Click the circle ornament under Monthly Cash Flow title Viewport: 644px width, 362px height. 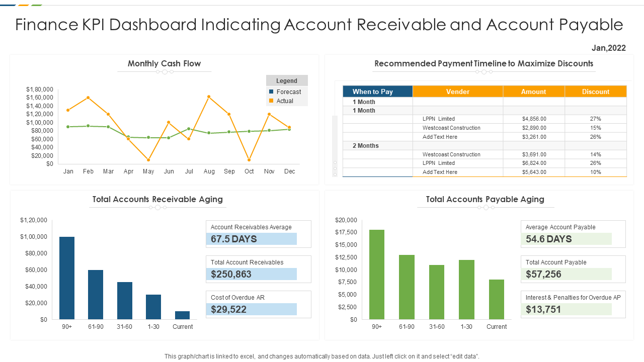coord(164,72)
